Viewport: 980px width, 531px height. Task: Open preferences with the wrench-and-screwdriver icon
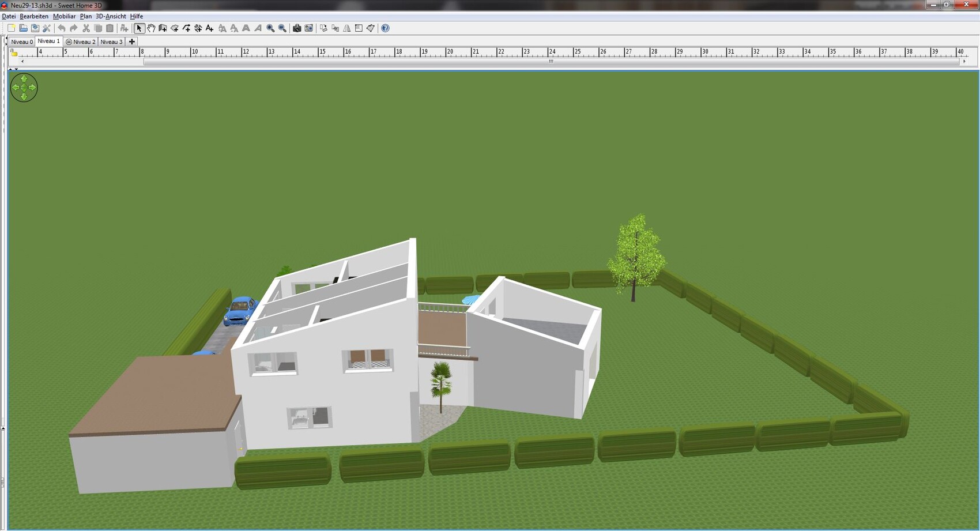pos(47,28)
